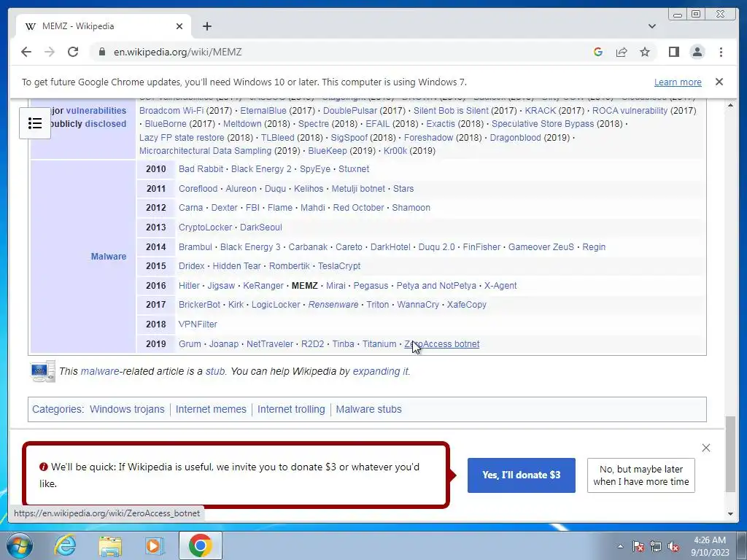Open Google search side panel icon
747x560 pixels.
[598, 52]
